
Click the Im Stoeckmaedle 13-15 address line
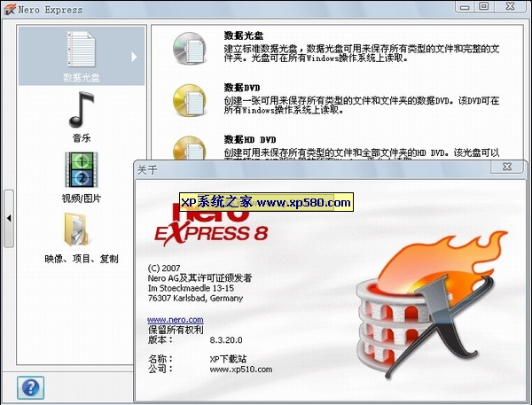[191, 288]
